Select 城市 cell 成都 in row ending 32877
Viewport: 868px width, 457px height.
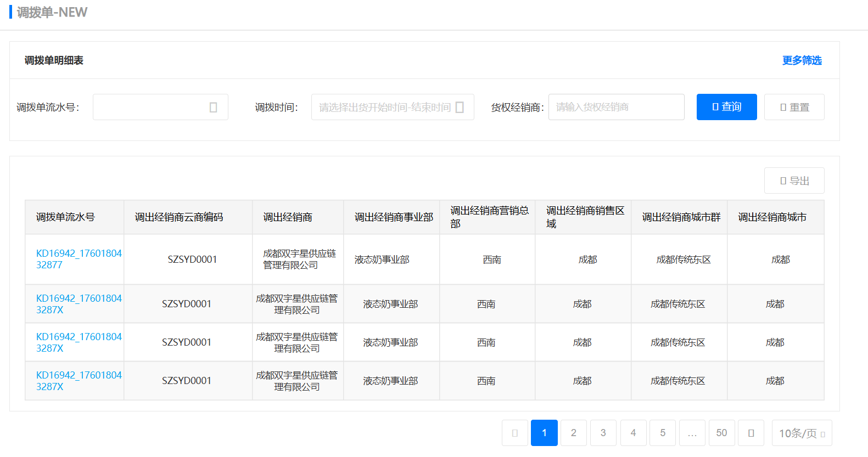[x=780, y=259]
